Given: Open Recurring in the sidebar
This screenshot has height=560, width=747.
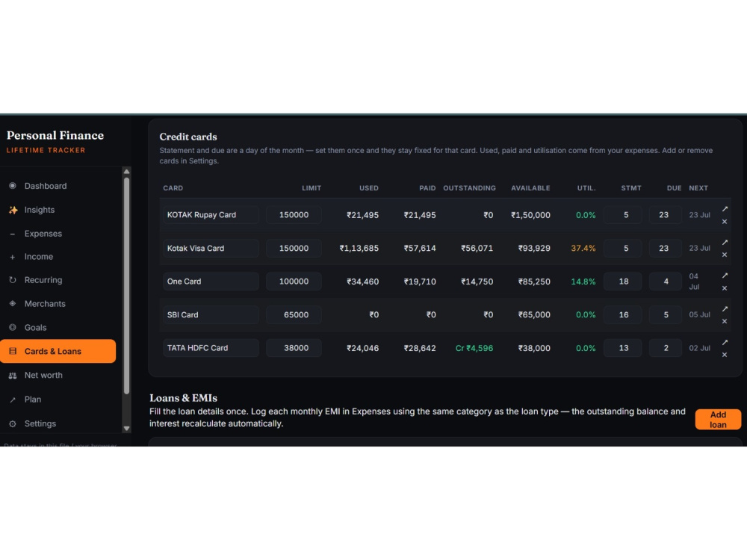Looking at the screenshot, I should 58,280.
